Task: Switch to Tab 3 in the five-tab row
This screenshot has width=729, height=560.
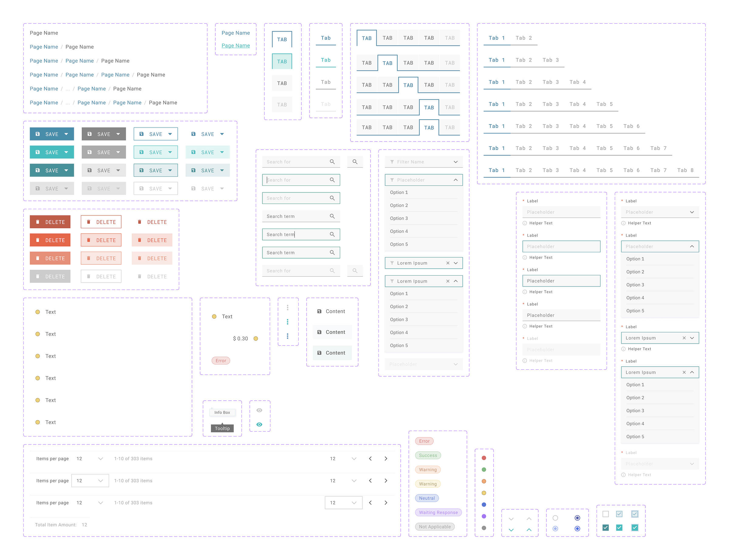Action: coord(551,104)
